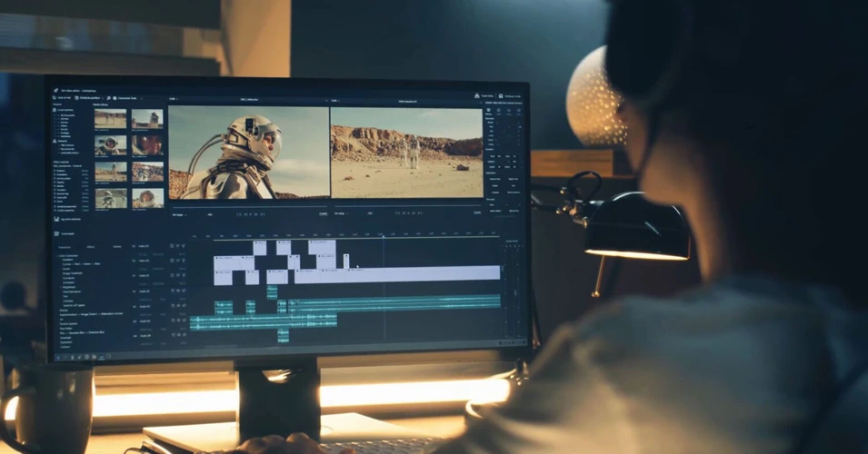Open the Conversion Tools toolbar icon
868x454 pixels.
click(x=115, y=98)
